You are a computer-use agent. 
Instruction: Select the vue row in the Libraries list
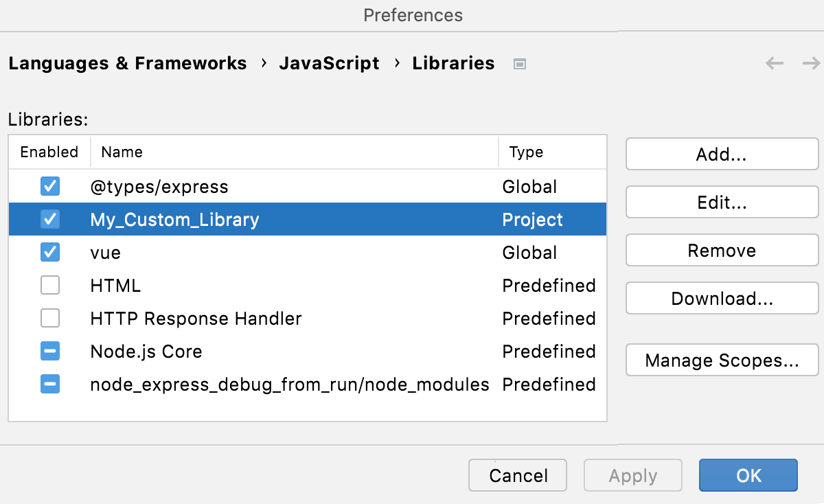206,252
